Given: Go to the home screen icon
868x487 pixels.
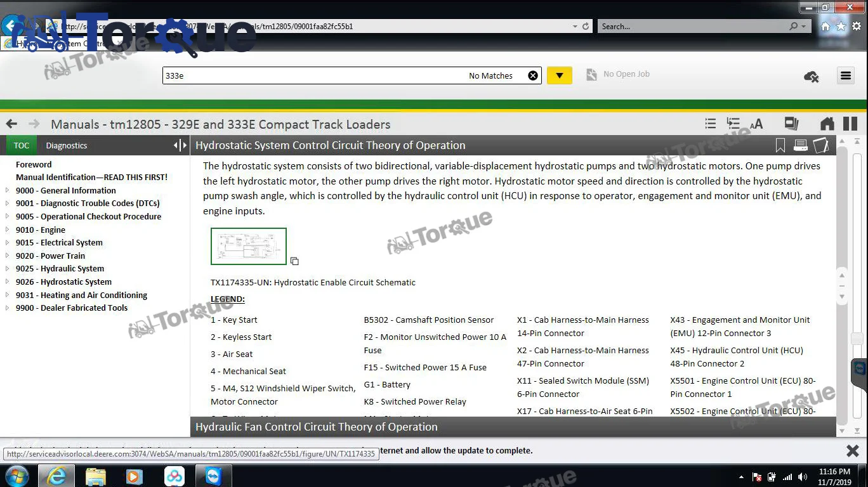Looking at the screenshot, I should coord(827,124).
